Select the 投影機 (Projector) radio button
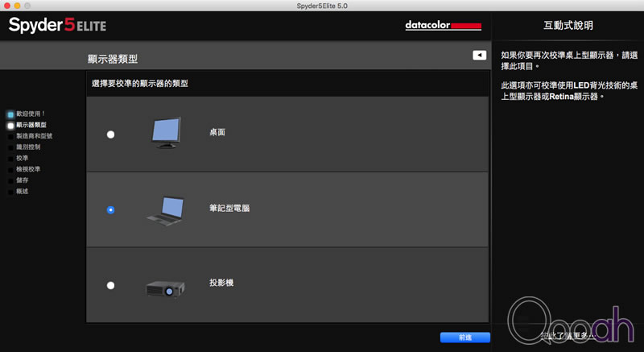 110,285
